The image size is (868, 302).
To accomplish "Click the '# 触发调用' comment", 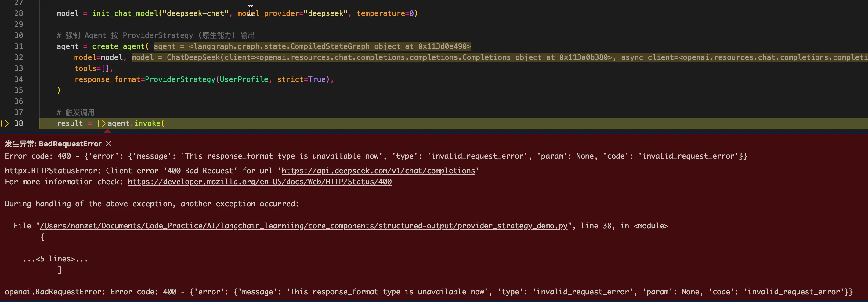I will tap(75, 112).
